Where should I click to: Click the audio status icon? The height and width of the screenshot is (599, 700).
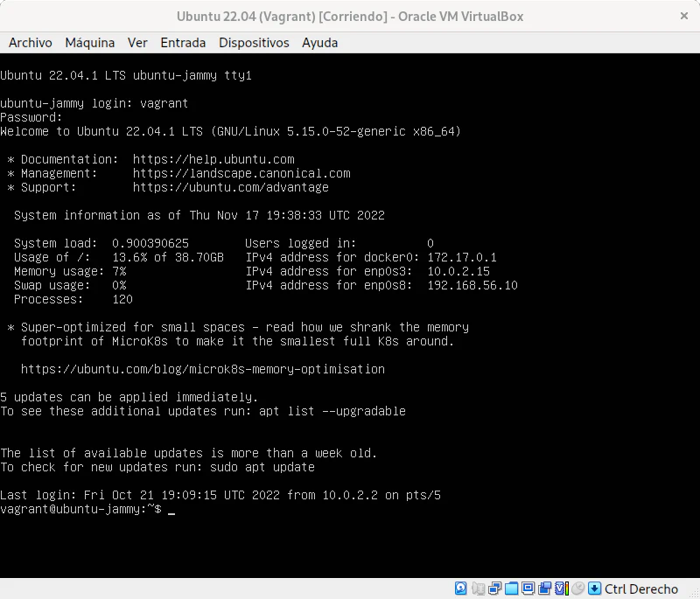click(478, 589)
